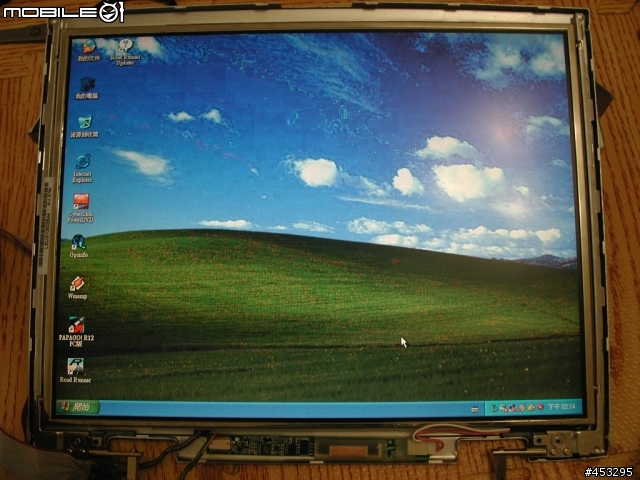This screenshot has width=640, height=480.
Task: Click the green arrow hardware tray icon
Action: [494, 408]
